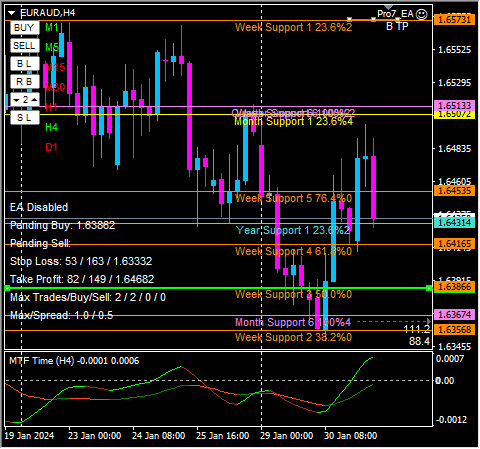Click the 1.65731 orange price tag

(x=454, y=19)
